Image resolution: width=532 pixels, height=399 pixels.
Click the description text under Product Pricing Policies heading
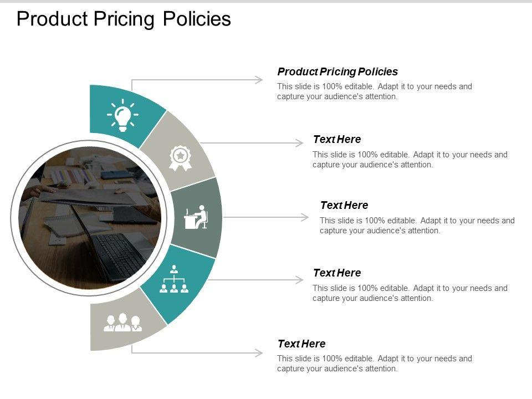tap(374, 91)
